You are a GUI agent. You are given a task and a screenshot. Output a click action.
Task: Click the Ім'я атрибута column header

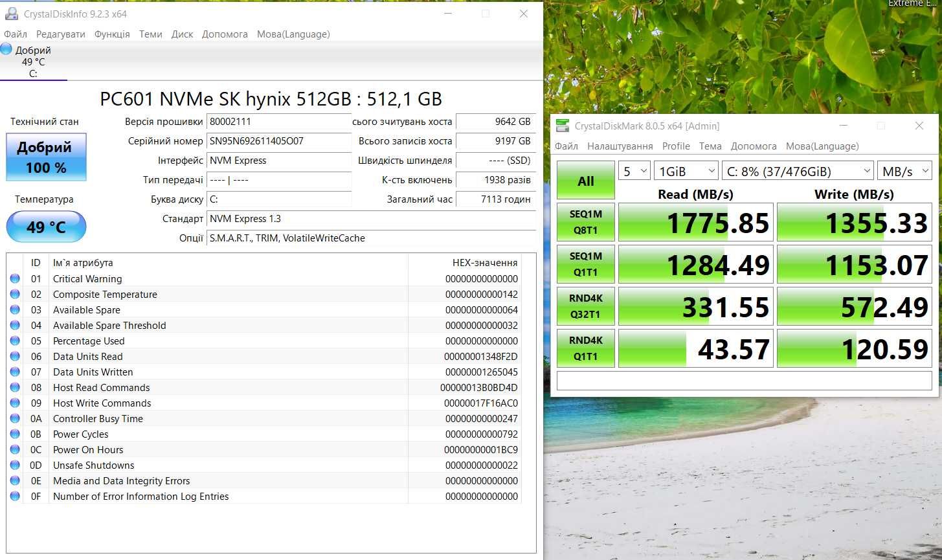229,263
